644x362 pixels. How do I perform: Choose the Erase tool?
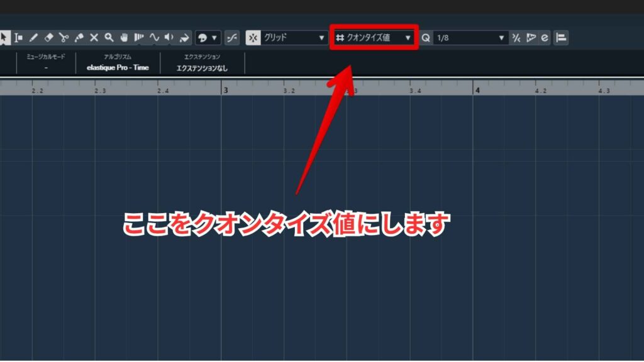pos(49,38)
